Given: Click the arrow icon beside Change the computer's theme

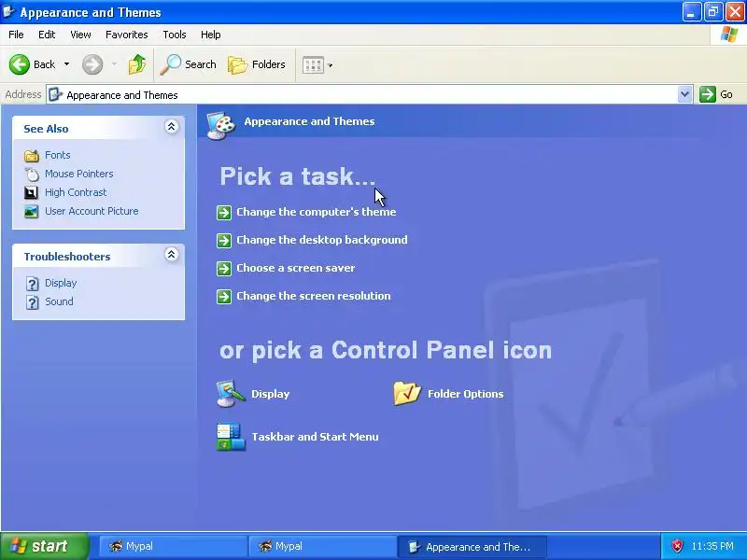Looking at the screenshot, I should tap(224, 213).
